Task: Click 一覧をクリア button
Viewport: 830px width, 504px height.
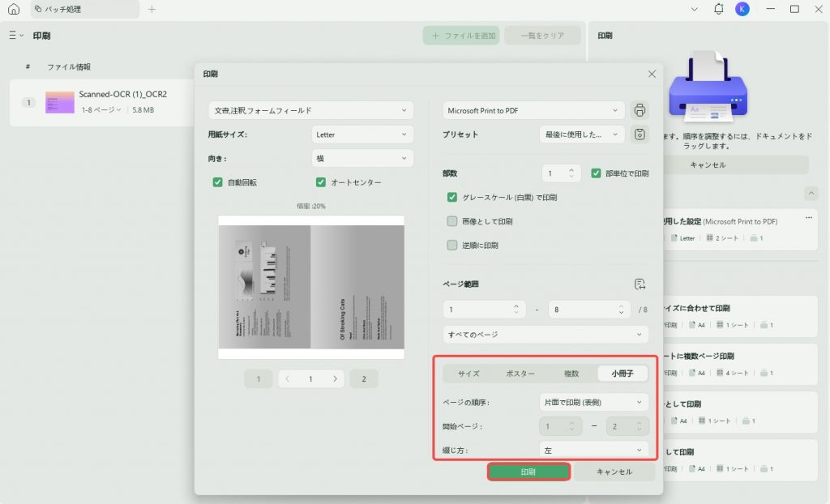Action: (x=542, y=36)
